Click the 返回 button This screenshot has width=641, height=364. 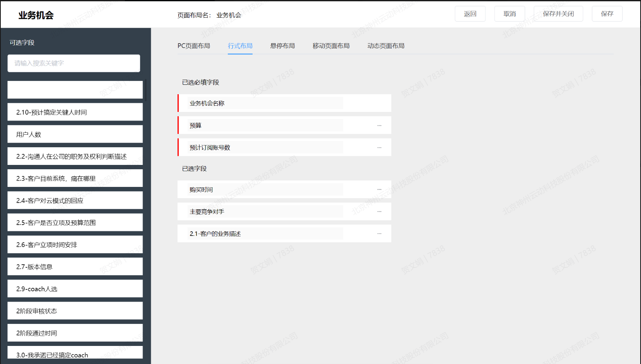(x=470, y=14)
